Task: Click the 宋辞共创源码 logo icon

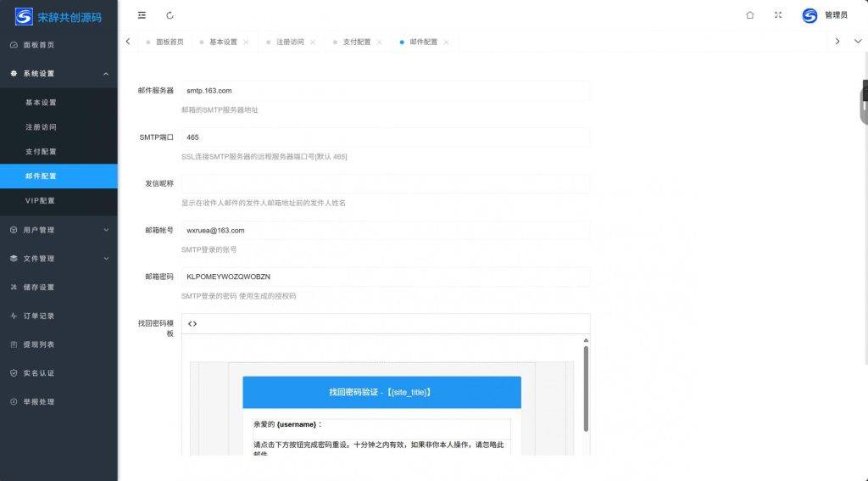Action: click(24, 17)
